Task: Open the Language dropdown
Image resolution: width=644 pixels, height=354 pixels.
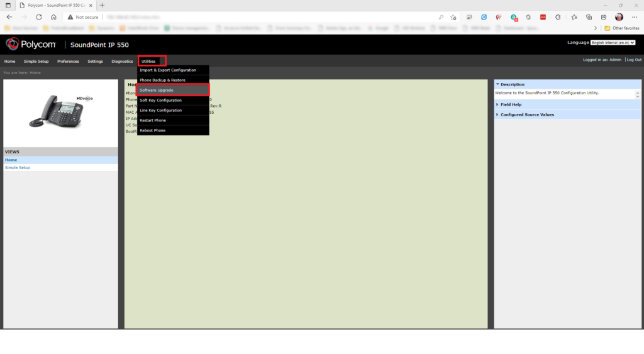Action: click(x=613, y=42)
